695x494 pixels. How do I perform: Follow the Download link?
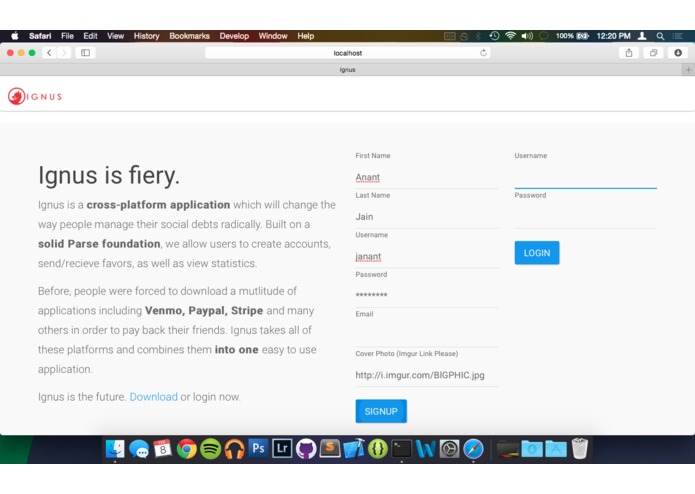pyautogui.click(x=153, y=397)
